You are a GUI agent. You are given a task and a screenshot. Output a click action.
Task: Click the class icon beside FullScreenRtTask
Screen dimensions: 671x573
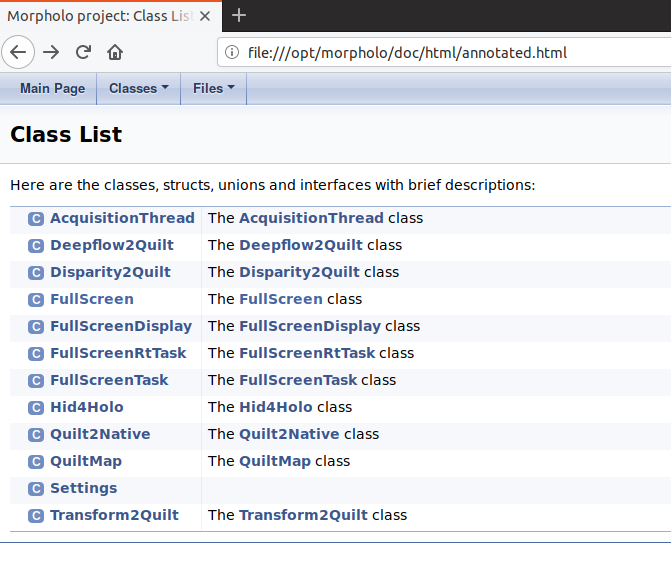tap(36, 353)
